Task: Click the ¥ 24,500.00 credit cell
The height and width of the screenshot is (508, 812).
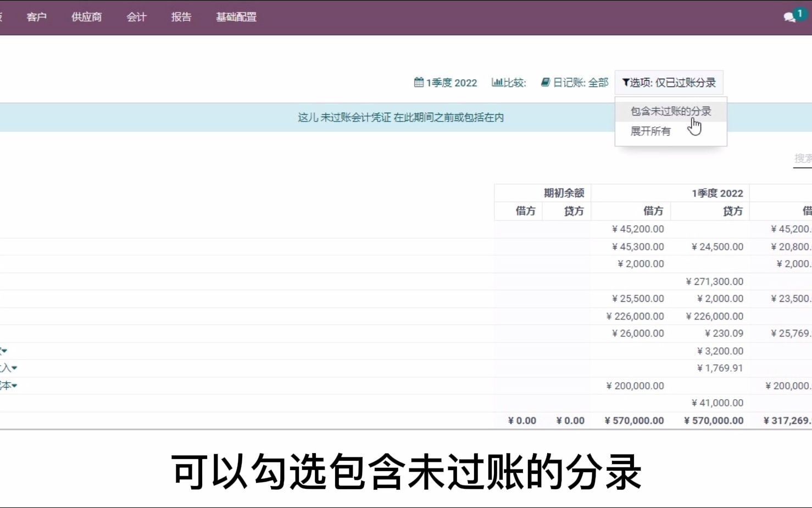Action: pyautogui.click(x=717, y=247)
